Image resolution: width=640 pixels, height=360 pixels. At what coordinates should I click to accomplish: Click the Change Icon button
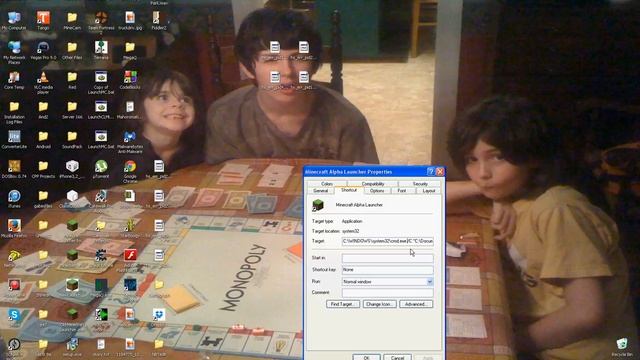(x=379, y=304)
